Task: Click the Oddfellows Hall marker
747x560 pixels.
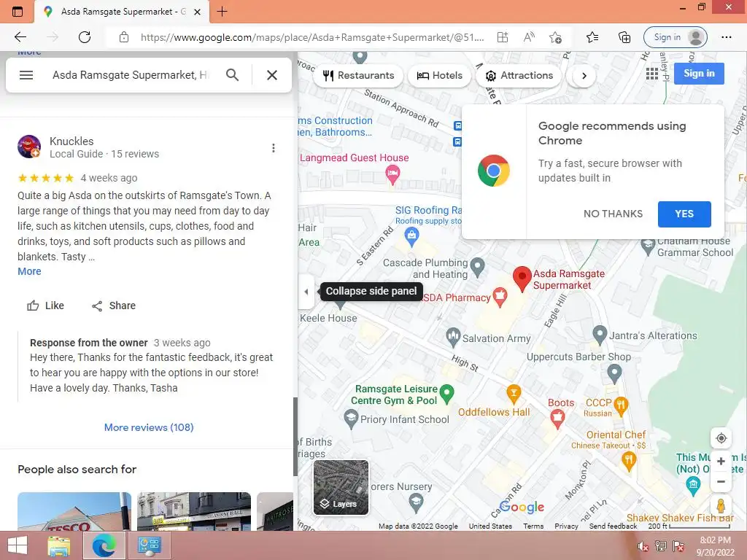Action: tap(514, 394)
